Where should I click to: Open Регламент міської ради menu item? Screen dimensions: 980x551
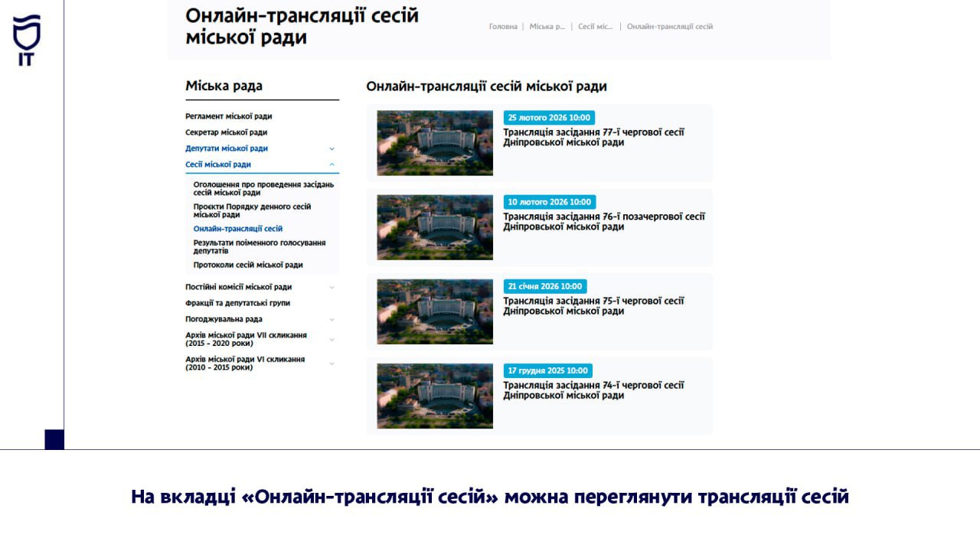click(228, 116)
